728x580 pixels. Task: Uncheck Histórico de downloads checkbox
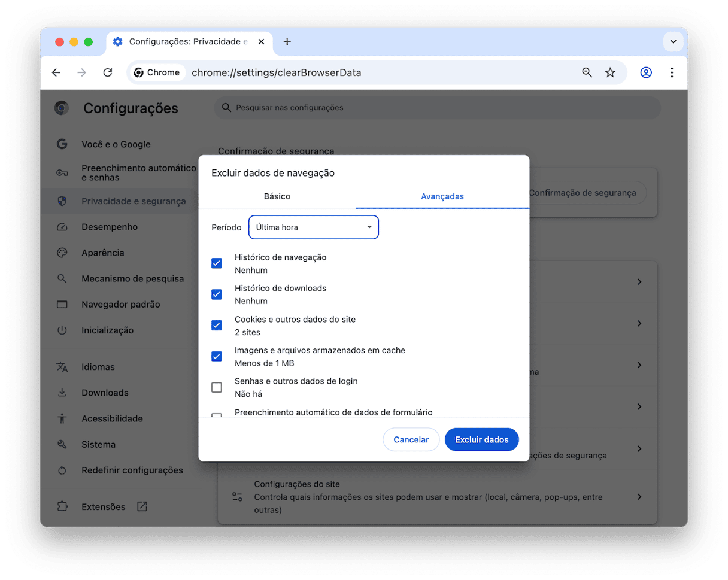[x=217, y=294]
